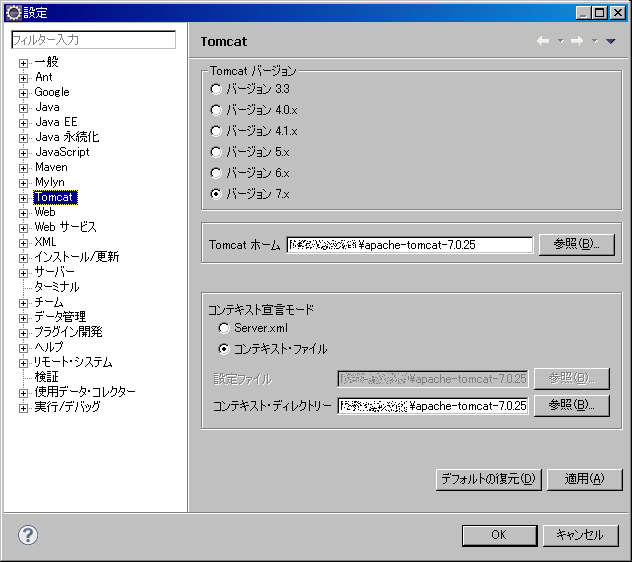
Task: Select バージョン 6.x radio button
Action: 216,173
